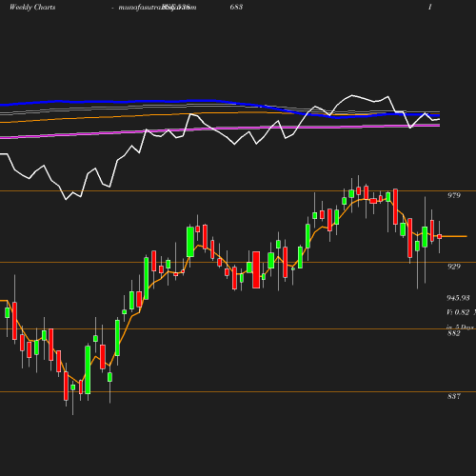Click the 882 price level label
This screenshot has height=476, width=476.
click(454, 333)
